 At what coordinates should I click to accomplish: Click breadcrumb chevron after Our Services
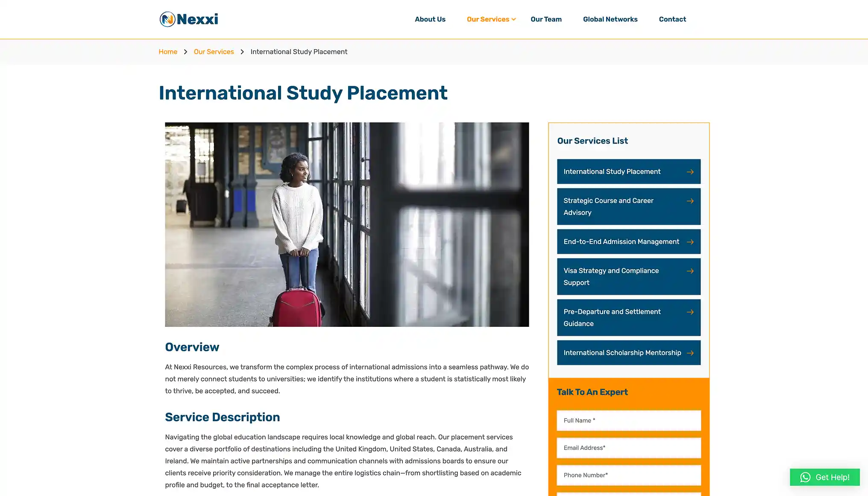242,52
